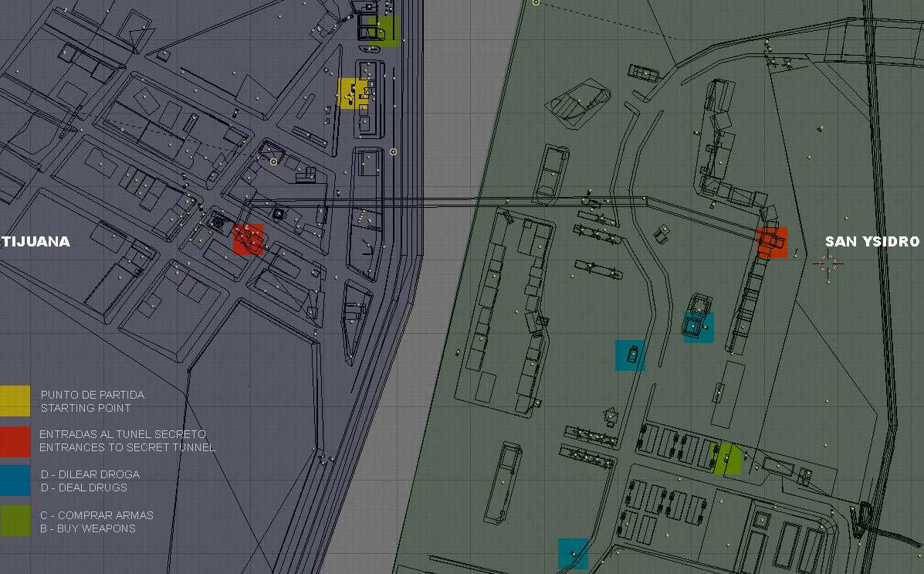Click the red-white 3D cursor crosshair
Screen dimensions: 924x574
(x=828, y=263)
